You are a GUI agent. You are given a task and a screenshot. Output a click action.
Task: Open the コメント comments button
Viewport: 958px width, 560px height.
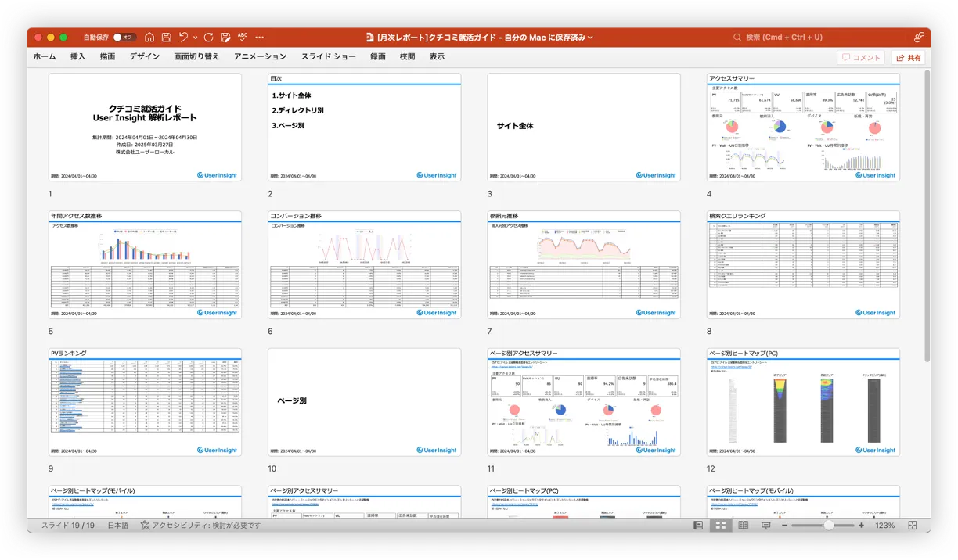coord(861,57)
